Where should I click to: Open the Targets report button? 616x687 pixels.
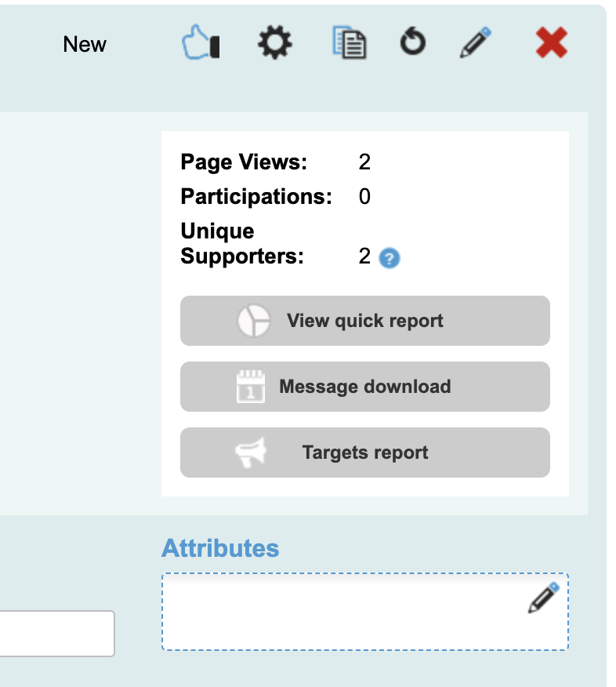(x=364, y=453)
